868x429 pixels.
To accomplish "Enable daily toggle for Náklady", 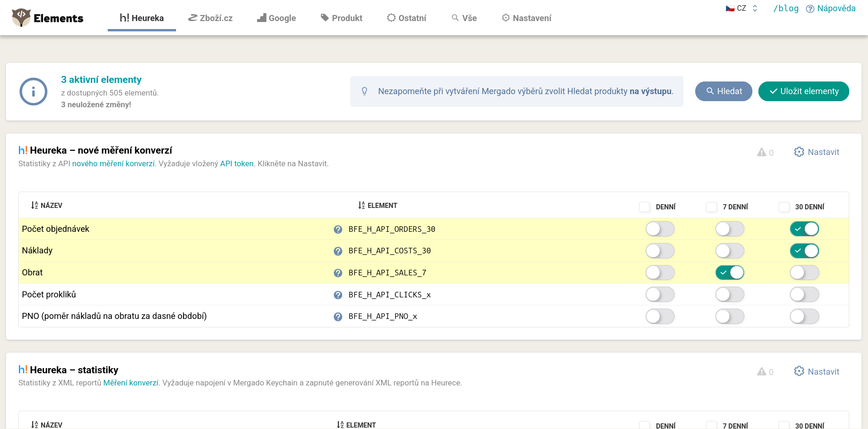I will (x=660, y=251).
